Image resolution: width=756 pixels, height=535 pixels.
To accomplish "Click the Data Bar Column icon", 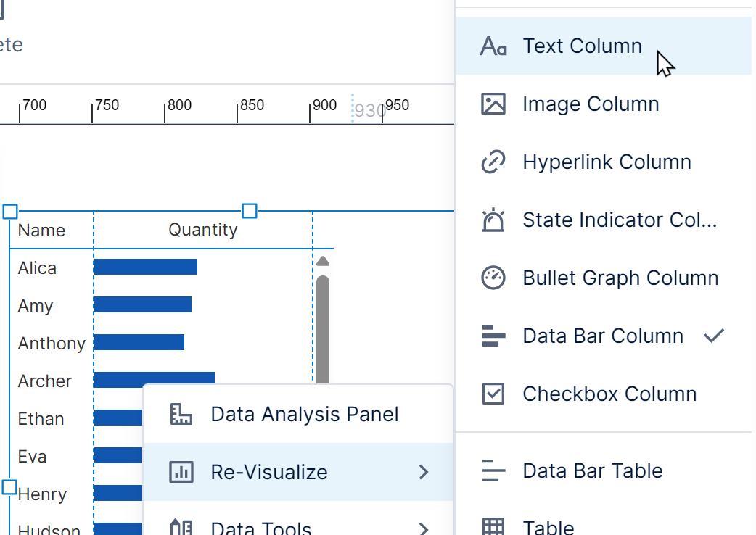I will click(494, 336).
